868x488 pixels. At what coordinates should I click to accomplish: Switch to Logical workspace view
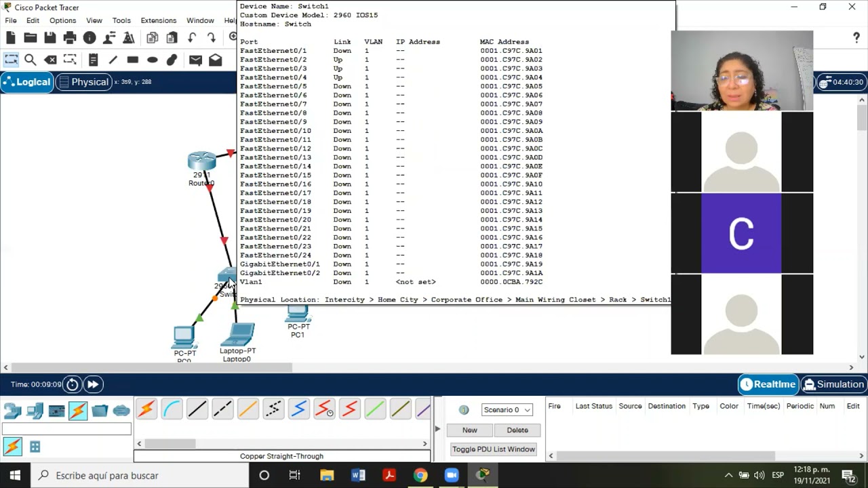click(26, 82)
